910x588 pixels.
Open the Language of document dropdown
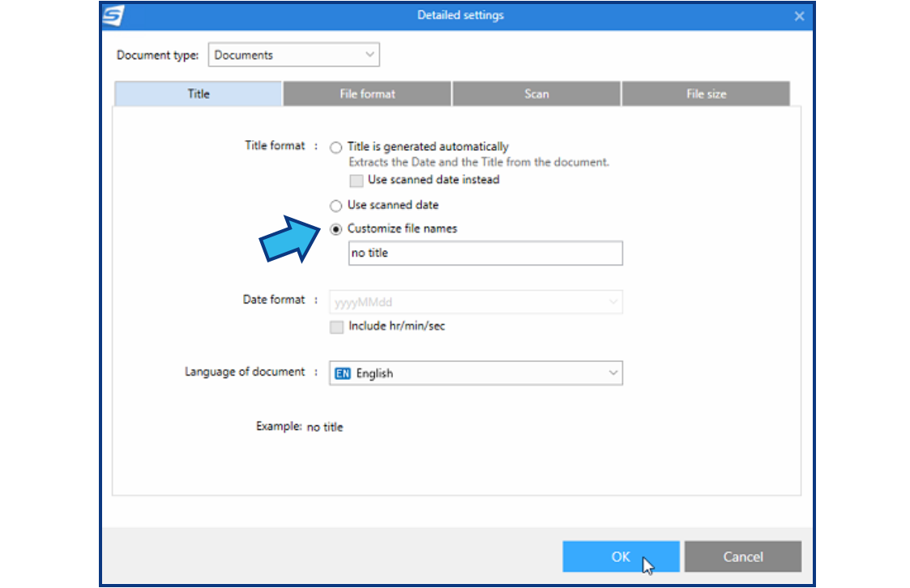coord(476,373)
